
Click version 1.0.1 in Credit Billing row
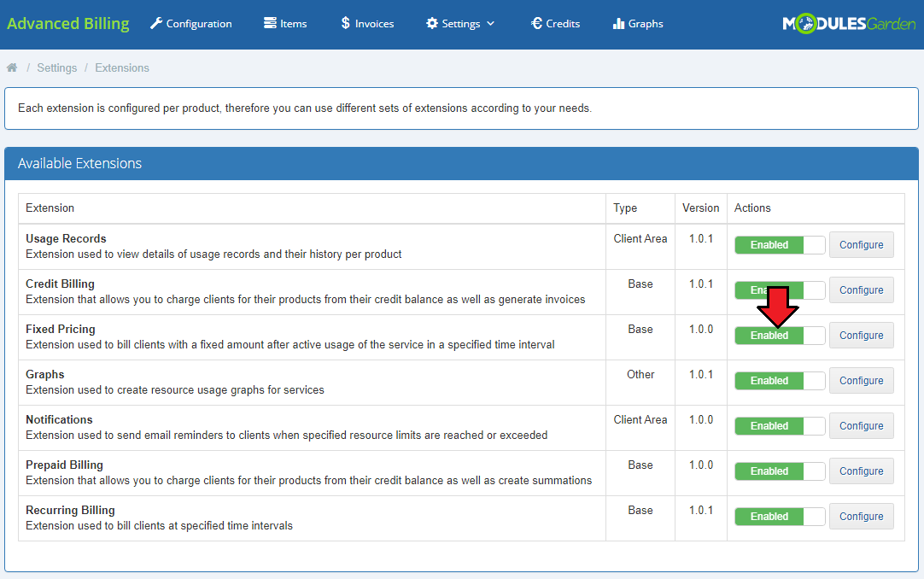pyautogui.click(x=700, y=284)
